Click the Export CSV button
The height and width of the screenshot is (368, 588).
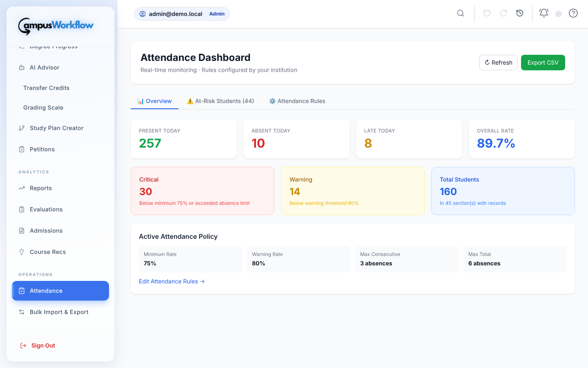tap(543, 63)
